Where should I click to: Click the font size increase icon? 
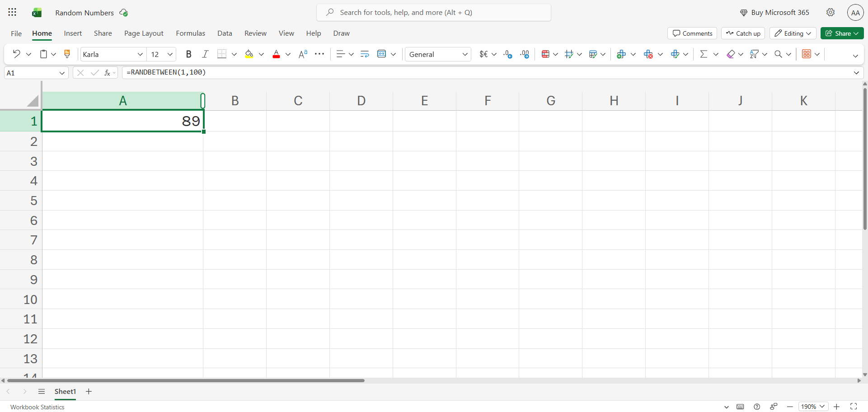303,54
